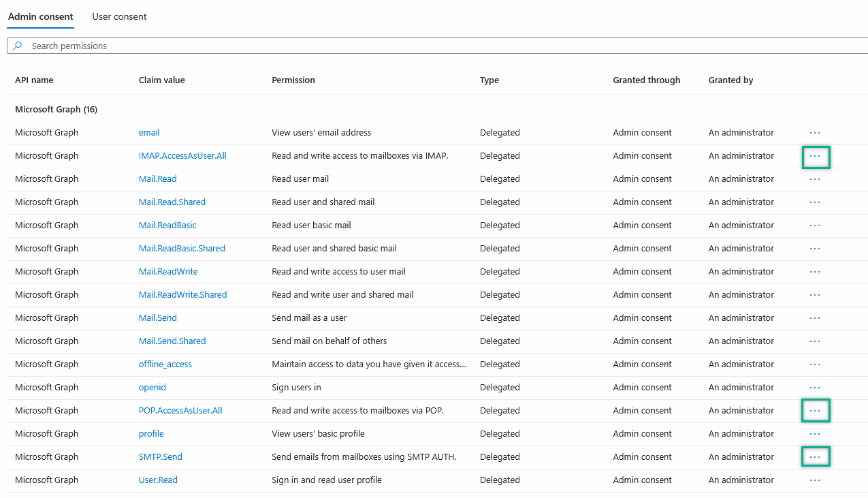
Task: Open ellipsis menu for Mail.Send row
Action: click(x=815, y=318)
